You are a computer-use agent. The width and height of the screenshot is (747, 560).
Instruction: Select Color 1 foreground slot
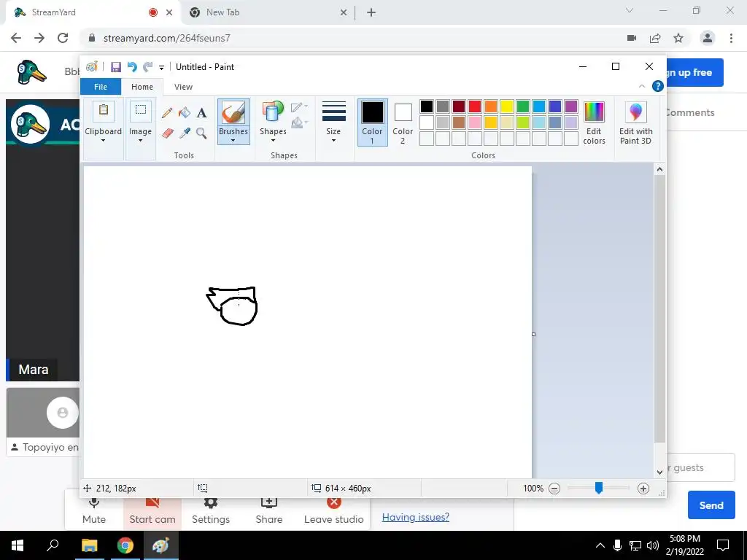coord(372,122)
